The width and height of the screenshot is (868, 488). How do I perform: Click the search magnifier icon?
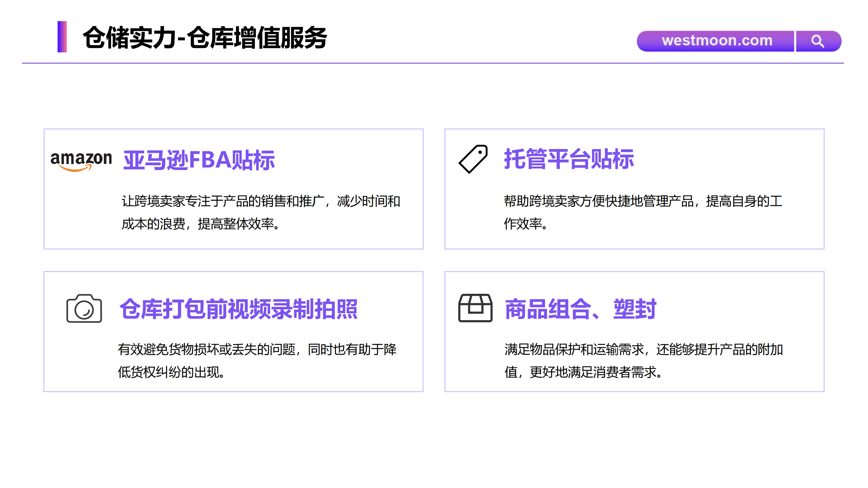818,41
